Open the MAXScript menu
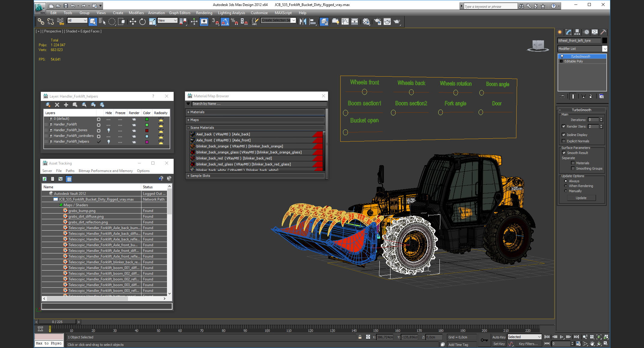Viewport: 644px width, 348px height. click(x=283, y=13)
